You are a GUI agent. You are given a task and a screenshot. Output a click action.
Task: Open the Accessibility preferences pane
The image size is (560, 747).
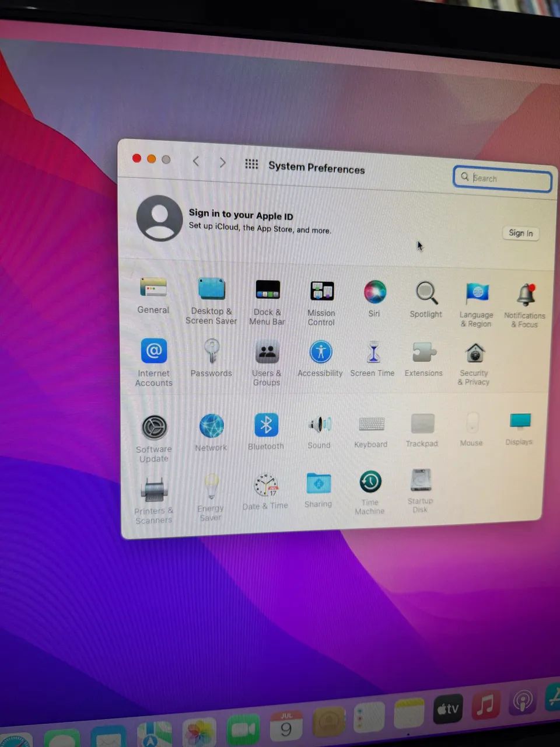point(320,358)
